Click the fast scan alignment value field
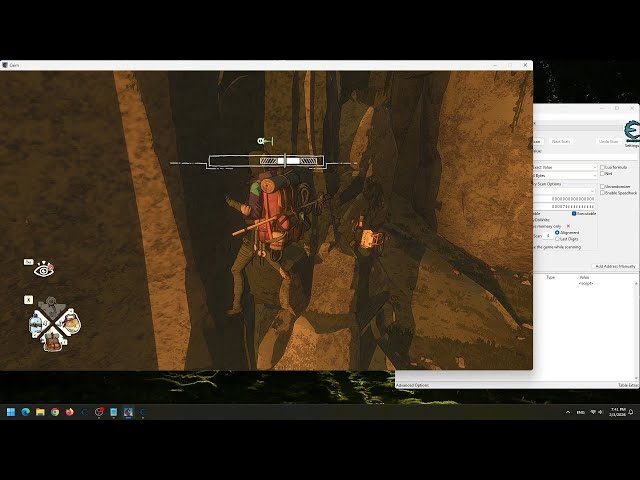Screen dimensions: 640x480 coord(548,236)
